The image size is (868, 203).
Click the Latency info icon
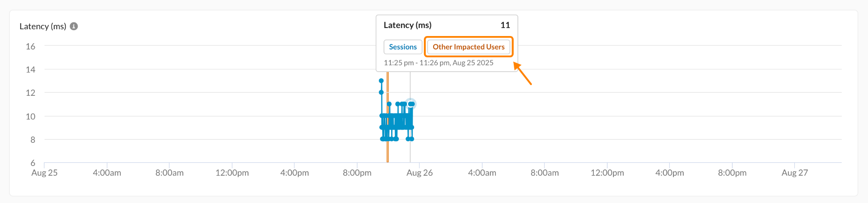click(74, 26)
